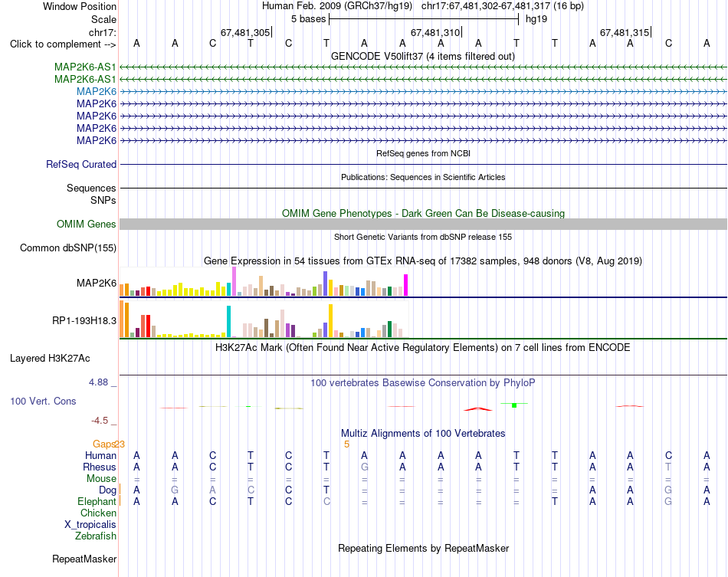The image size is (728, 577).
Task: Open the RepeatMasker track label
Action: pyautogui.click(x=84, y=559)
